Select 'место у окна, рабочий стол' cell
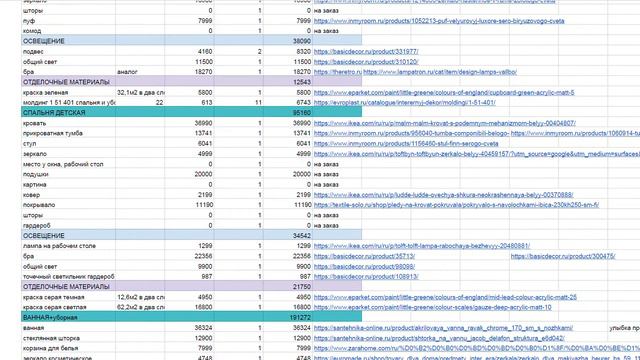 [68, 164]
